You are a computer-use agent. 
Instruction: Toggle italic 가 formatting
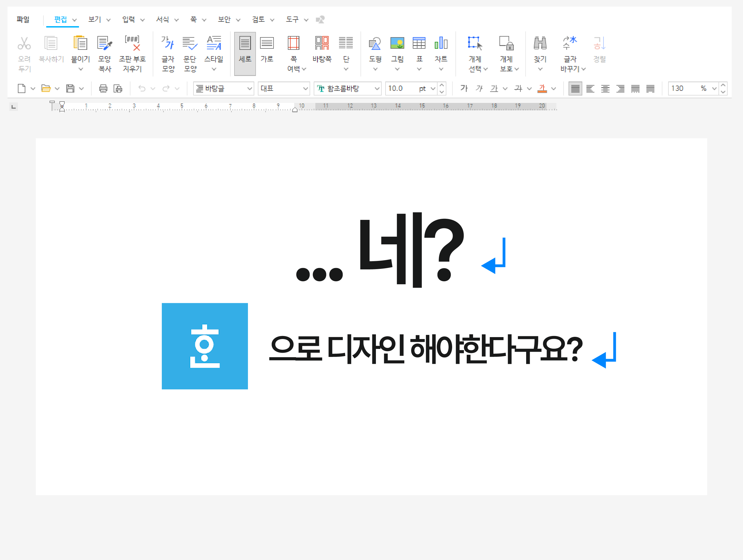coord(479,88)
